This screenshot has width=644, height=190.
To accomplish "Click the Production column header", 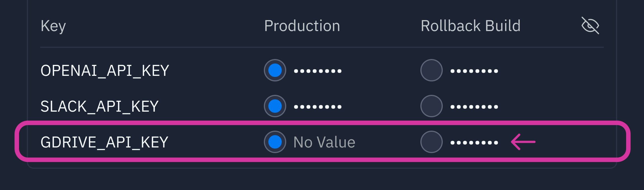I will coord(302,26).
